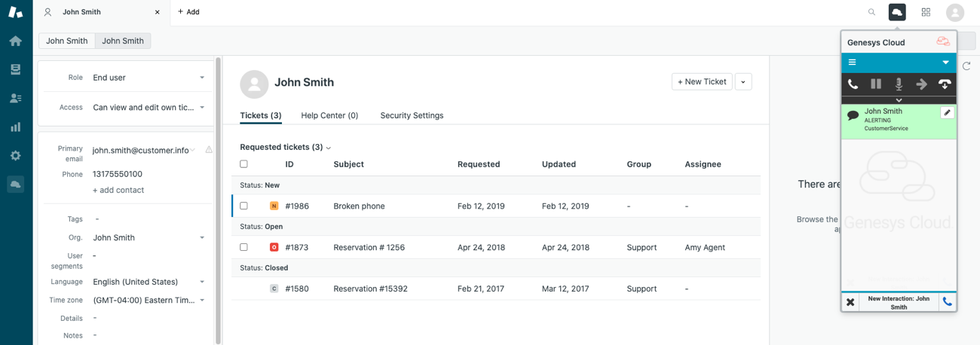Click the Genesys Cloud icon in top bar
The width and height of the screenshot is (980, 345).
coord(897,12)
